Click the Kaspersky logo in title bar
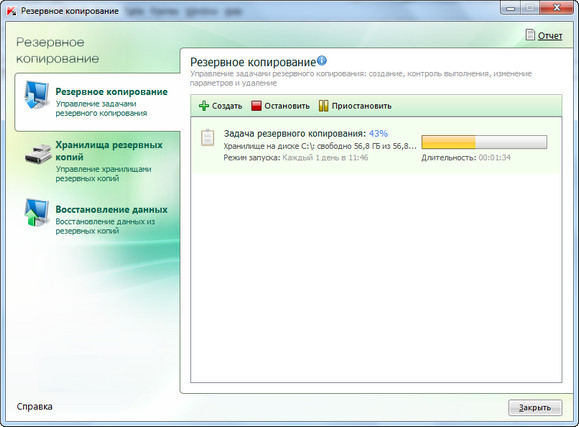579x427 pixels. tap(12, 11)
